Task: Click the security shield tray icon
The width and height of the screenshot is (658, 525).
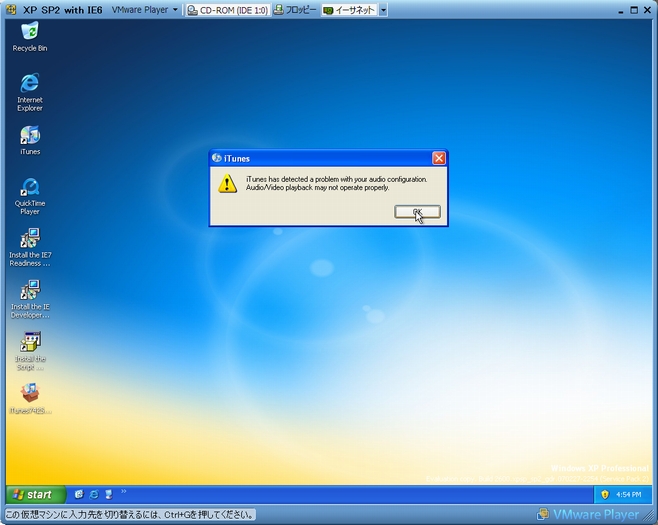Action: (x=605, y=495)
